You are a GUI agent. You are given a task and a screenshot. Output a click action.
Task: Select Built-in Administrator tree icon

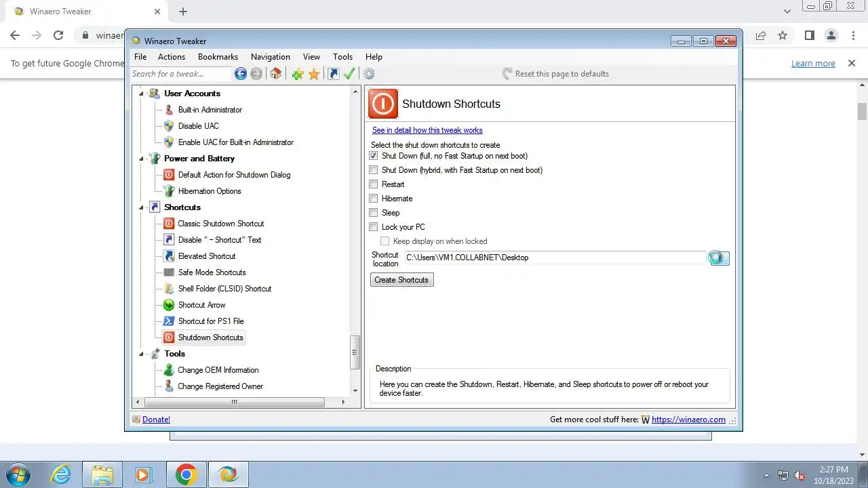click(x=169, y=110)
